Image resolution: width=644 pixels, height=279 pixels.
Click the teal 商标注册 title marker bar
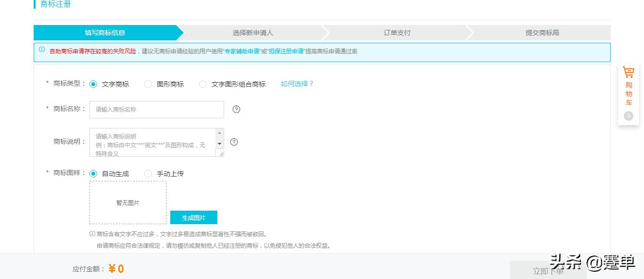click(x=34, y=4)
